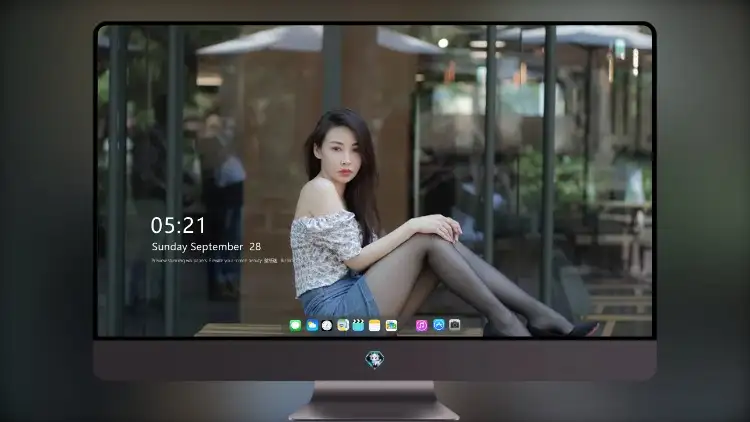
Task: Open the Photos gallery dock icon
Action: pos(391,325)
